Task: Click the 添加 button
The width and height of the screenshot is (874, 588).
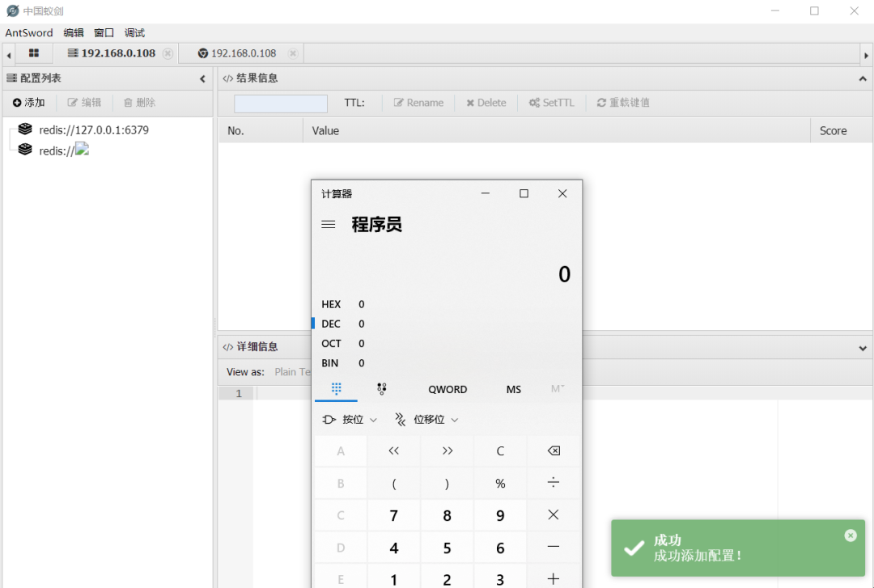Action: tap(28, 103)
